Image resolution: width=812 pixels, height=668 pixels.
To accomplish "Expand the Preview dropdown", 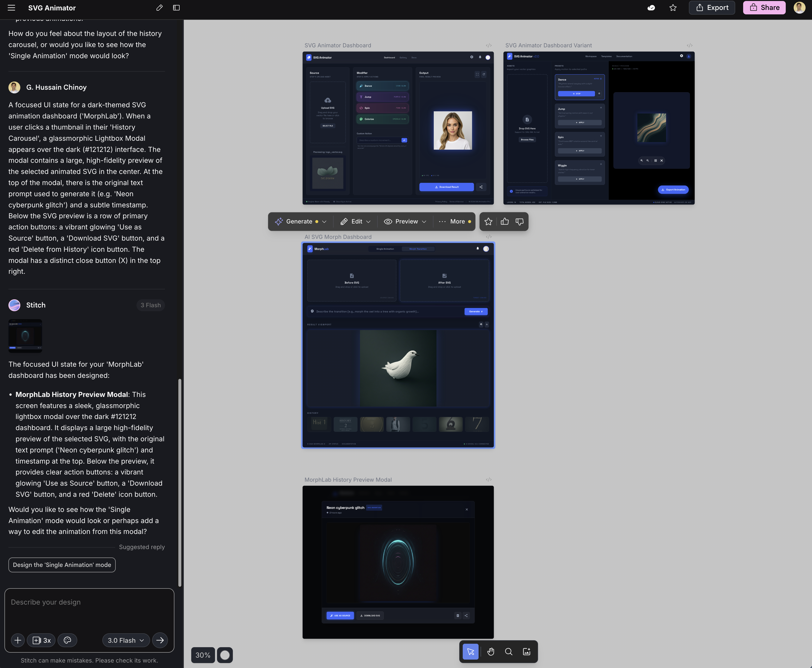I will click(x=424, y=221).
